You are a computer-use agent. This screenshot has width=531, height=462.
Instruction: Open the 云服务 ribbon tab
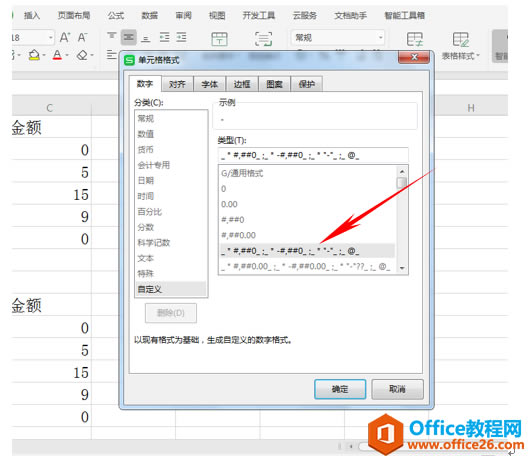305,16
